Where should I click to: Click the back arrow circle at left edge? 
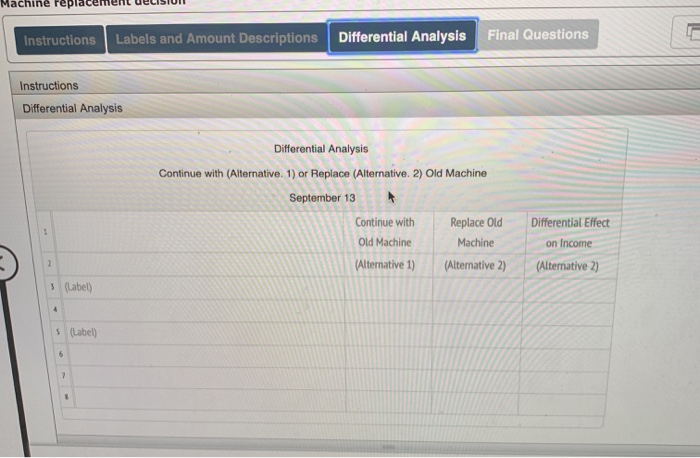pos(5,264)
